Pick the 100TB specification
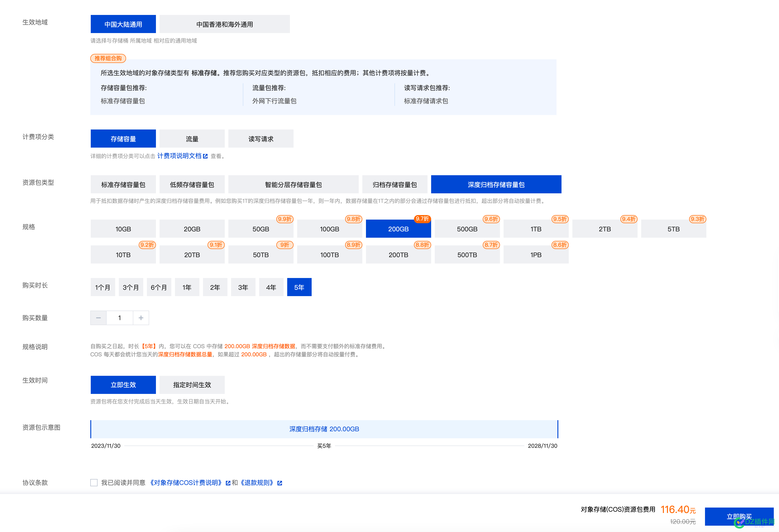 330,255
